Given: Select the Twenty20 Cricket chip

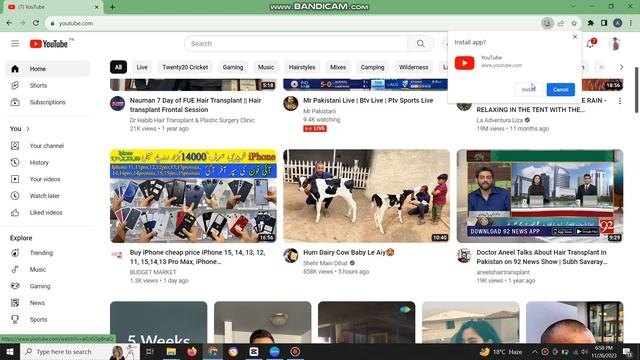Looking at the screenshot, I should click(x=185, y=67).
